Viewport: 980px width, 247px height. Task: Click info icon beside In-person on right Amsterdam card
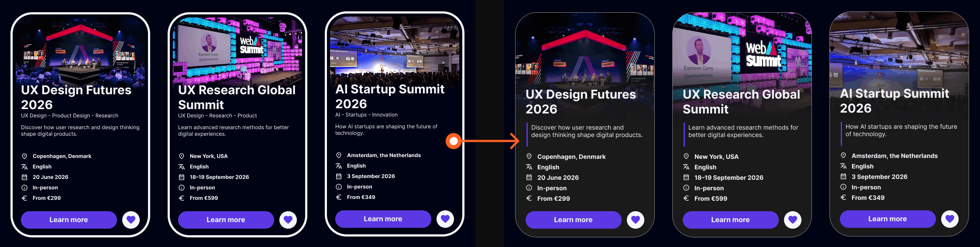click(843, 187)
